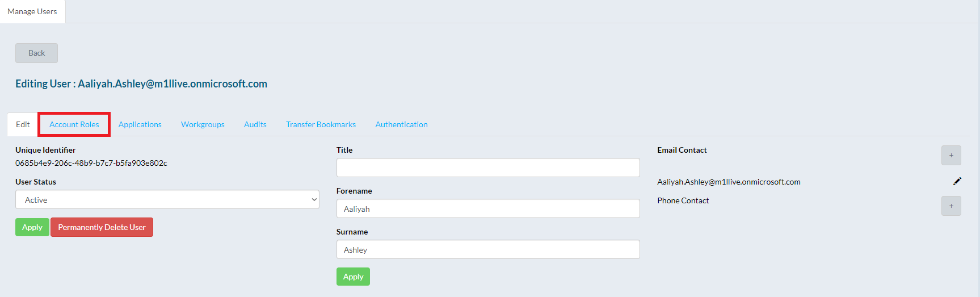View the Audits tab

pyautogui.click(x=255, y=124)
